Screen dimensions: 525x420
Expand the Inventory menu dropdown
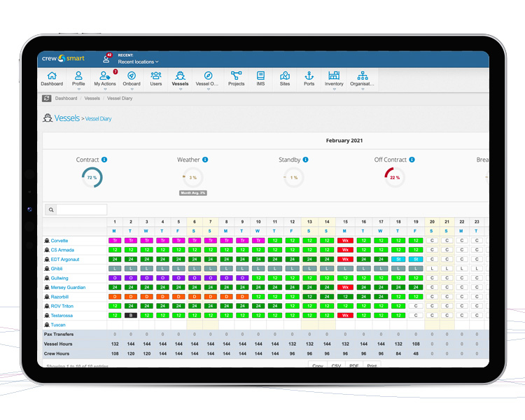[x=334, y=79]
